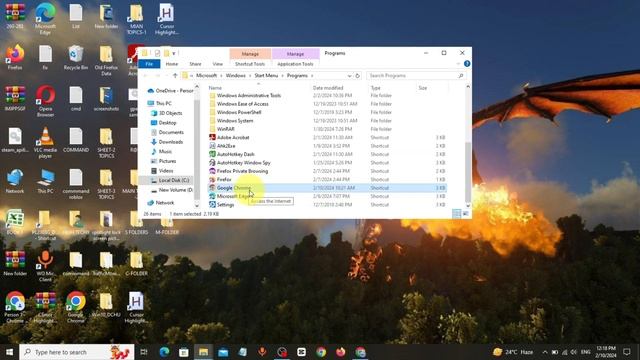Click the Windows PowerShell folder icon
Viewport: 640px width, 360px height.
pyautogui.click(x=212, y=112)
